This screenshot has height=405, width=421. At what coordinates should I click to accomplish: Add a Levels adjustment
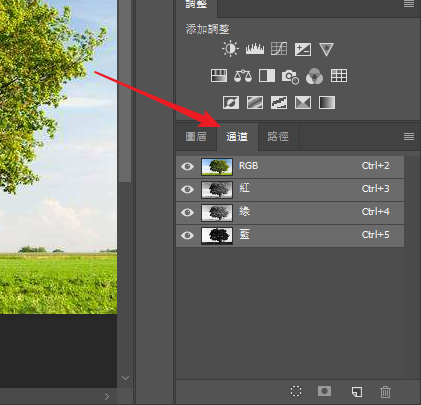[x=255, y=49]
